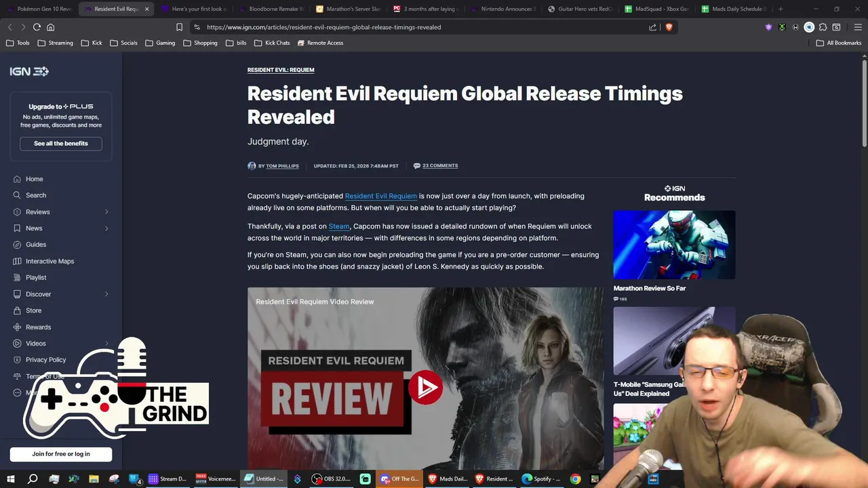Bookmark this page using the bookmark icon

(x=179, y=27)
